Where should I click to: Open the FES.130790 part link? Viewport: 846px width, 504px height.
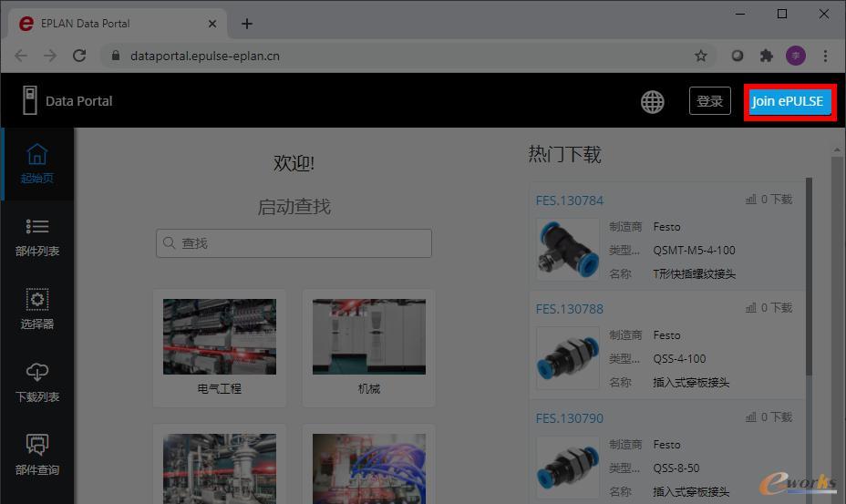[569, 418]
